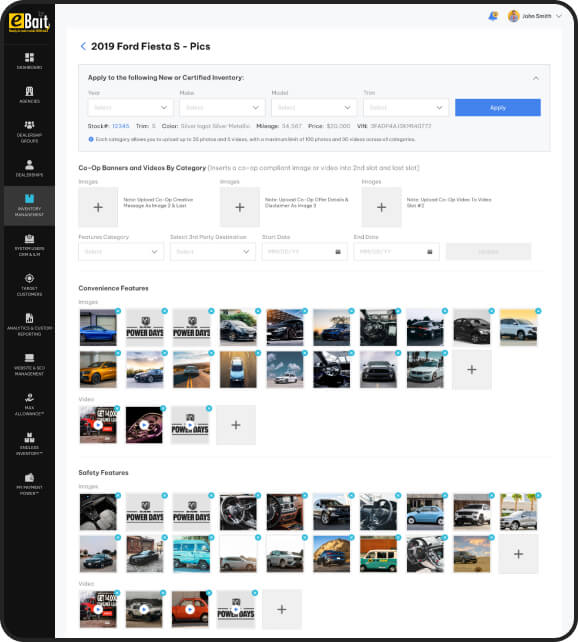Remove the purple Convenience Features video
Screen dimensions: 578x642
click(x=163, y=408)
